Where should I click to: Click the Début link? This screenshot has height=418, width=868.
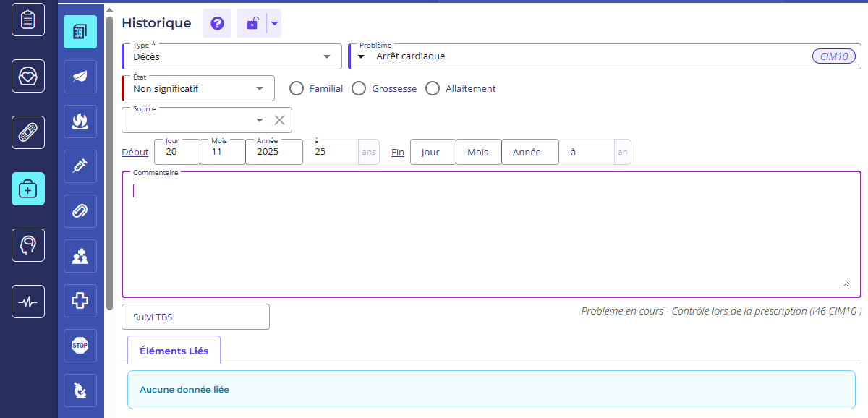click(x=135, y=153)
